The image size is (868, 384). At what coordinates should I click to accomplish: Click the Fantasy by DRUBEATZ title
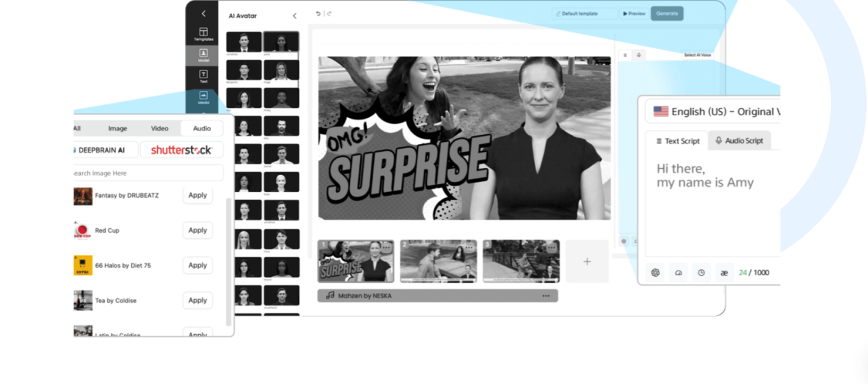pos(127,195)
